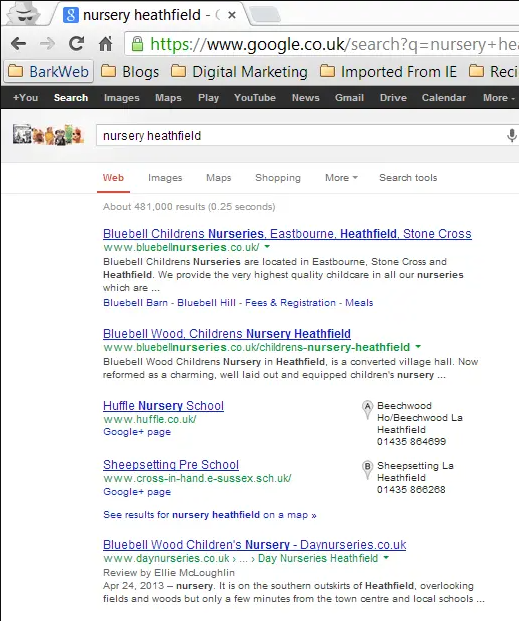Click map pin B for Sheepsetting Pre School
Screen dimensions: 519x621
click(x=367, y=469)
